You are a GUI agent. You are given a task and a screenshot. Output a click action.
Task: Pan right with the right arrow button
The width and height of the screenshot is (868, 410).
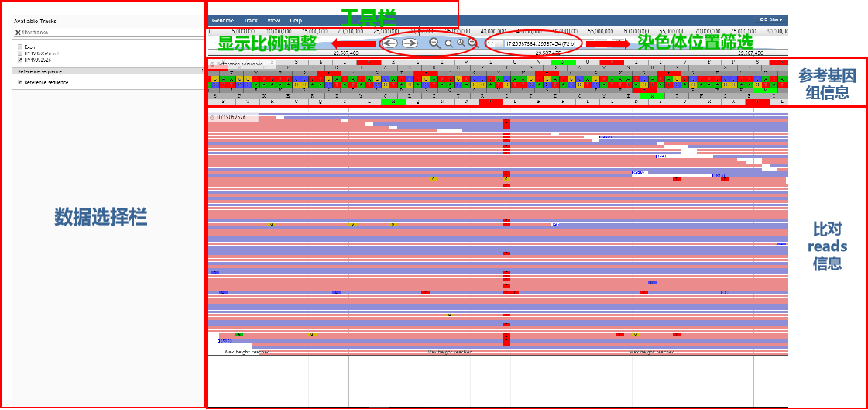coord(410,43)
